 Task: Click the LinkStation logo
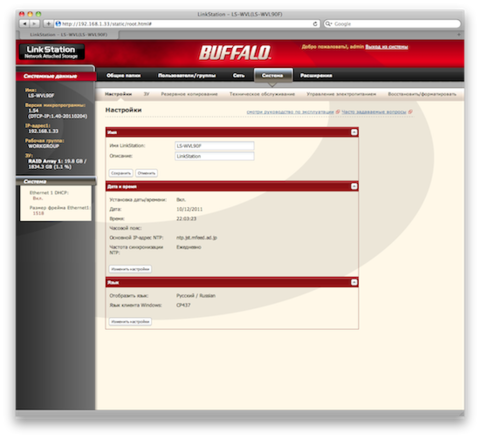(51, 52)
